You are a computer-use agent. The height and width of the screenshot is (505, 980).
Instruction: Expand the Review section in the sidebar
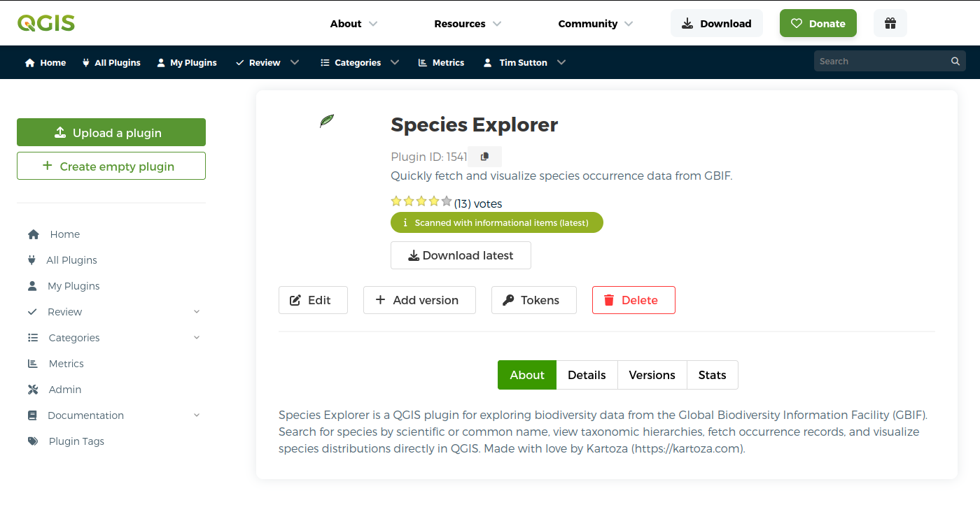[x=197, y=312]
